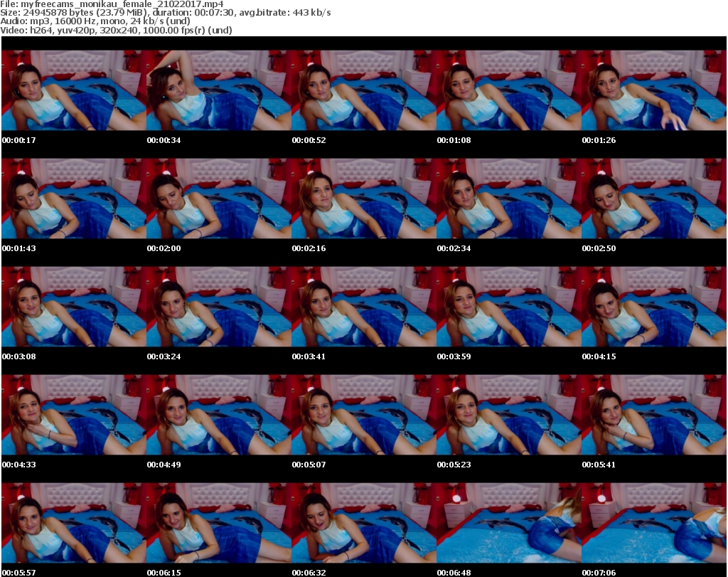This screenshot has width=728, height=577.
Task: Select the thumbnail above timestamp 00:03:59
Action: pos(509,307)
